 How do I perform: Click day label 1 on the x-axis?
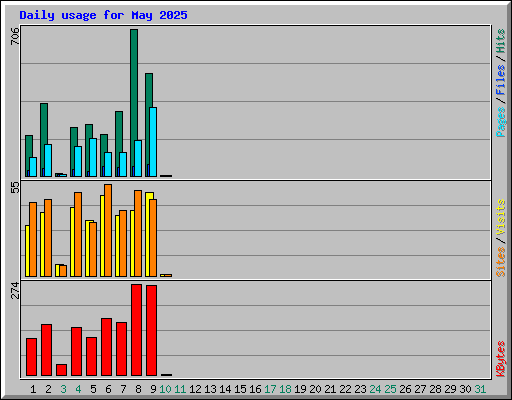(x=33, y=389)
